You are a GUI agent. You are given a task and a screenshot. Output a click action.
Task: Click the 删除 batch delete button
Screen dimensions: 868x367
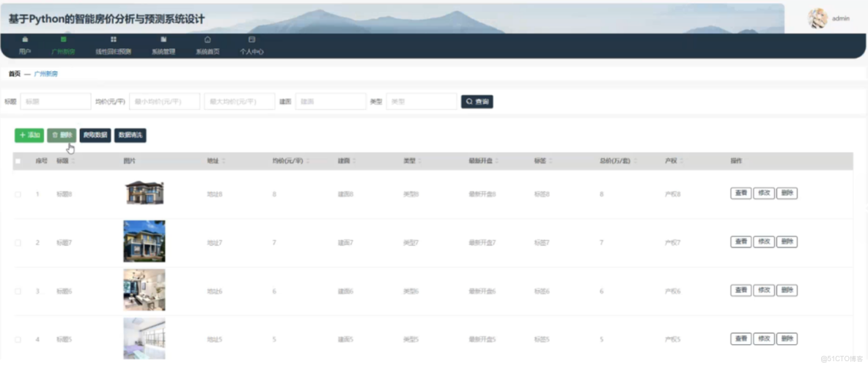62,135
